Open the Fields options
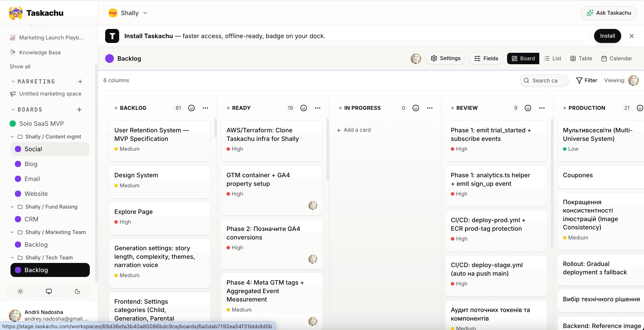This screenshot has width=644, height=330. click(486, 59)
